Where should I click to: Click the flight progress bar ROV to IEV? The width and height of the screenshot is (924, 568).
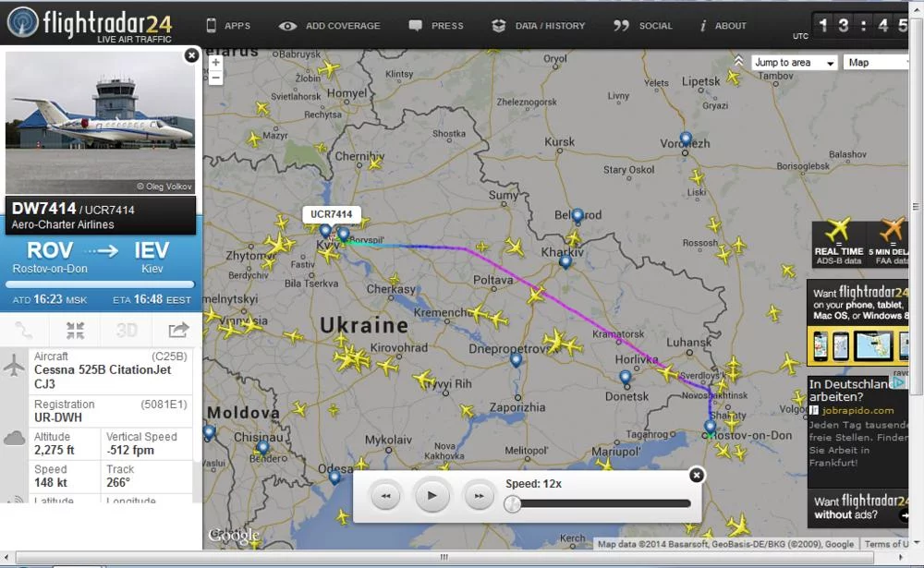100,284
